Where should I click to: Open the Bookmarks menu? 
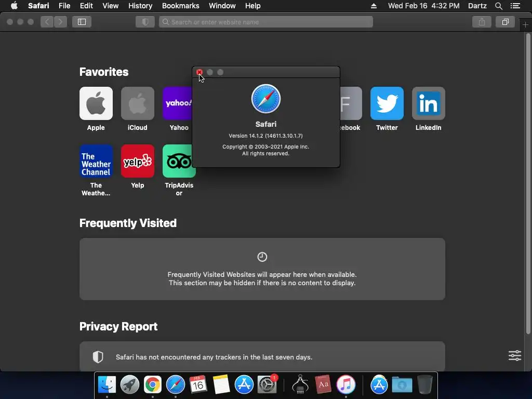click(x=180, y=6)
